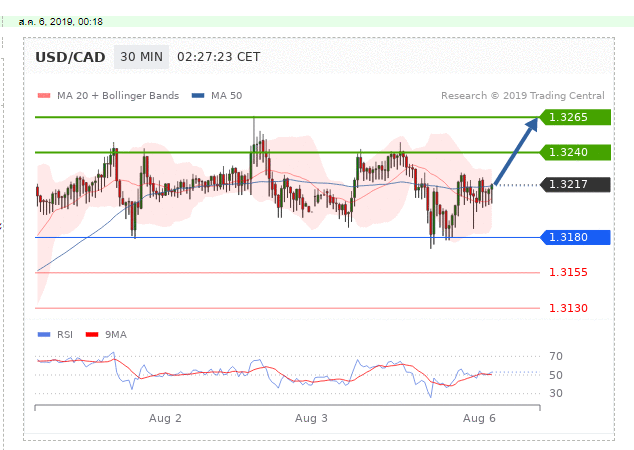Click the 30 MIN timeframe badge
This screenshot has height=450, width=634.
(x=141, y=57)
